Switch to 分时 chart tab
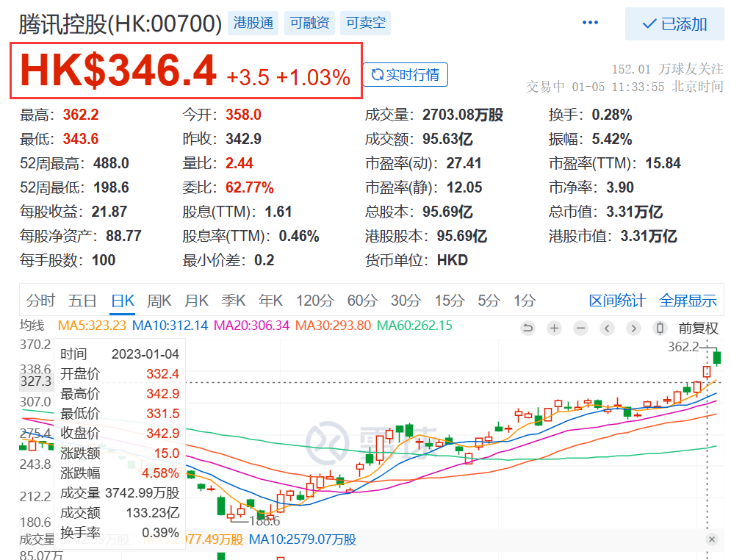Screen dimensions: 731x560 click(x=40, y=301)
